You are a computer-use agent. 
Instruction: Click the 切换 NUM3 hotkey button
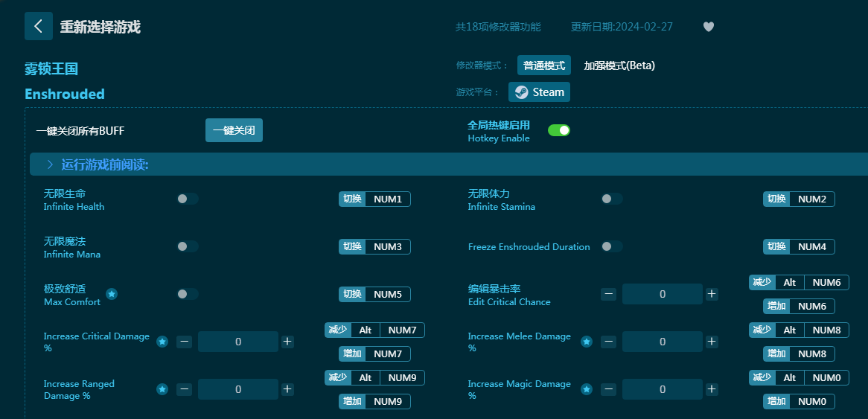(374, 246)
